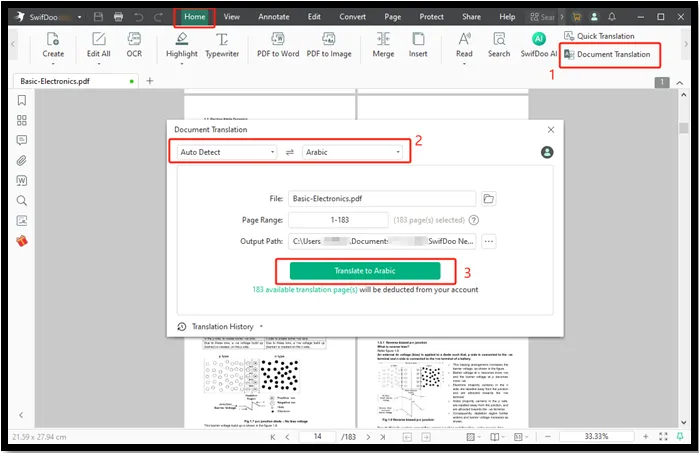
Task: Open the Merge tool
Action: click(383, 45)
